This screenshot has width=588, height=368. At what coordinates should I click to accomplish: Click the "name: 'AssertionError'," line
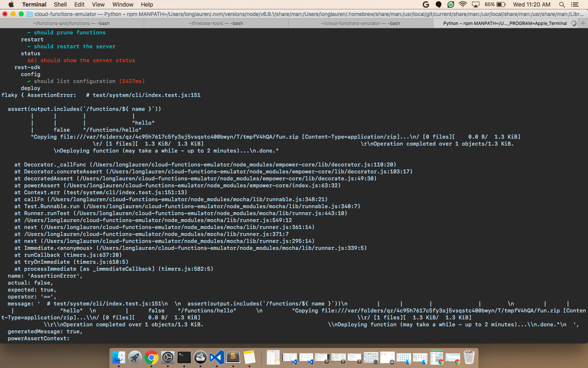click(x=45, y=276)
